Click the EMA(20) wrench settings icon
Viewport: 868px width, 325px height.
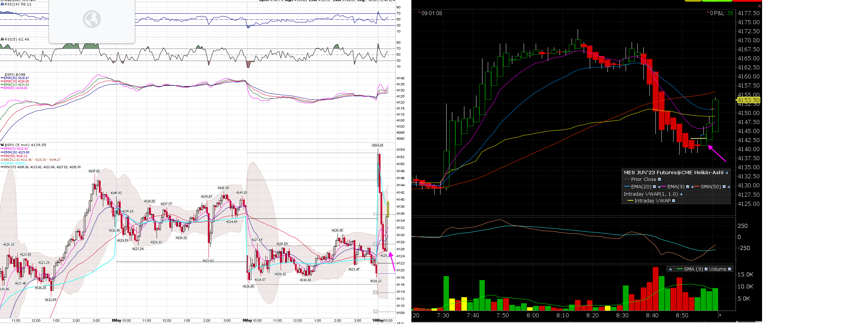click(x=659, y=187)
